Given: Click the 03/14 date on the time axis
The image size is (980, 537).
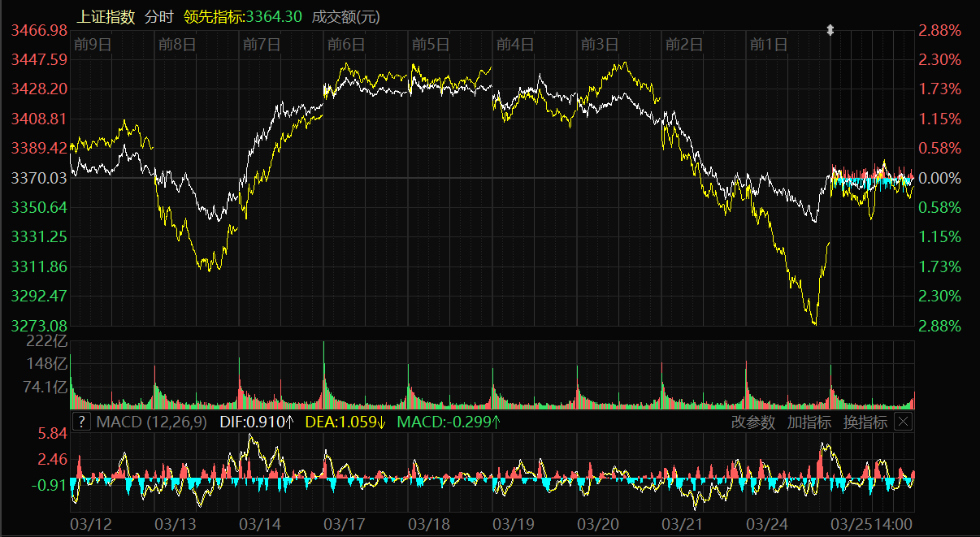Looking at the screenshot, I should 260,524.
